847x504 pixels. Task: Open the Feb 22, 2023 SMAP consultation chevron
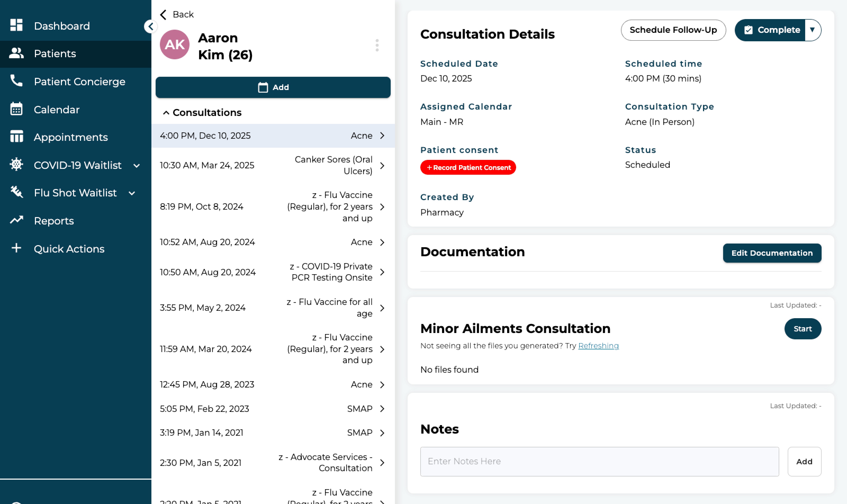point(382,408)
